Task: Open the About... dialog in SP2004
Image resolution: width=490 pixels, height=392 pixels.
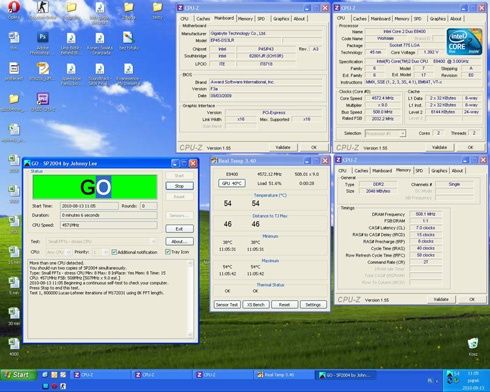Action: [x=179, y=241]
